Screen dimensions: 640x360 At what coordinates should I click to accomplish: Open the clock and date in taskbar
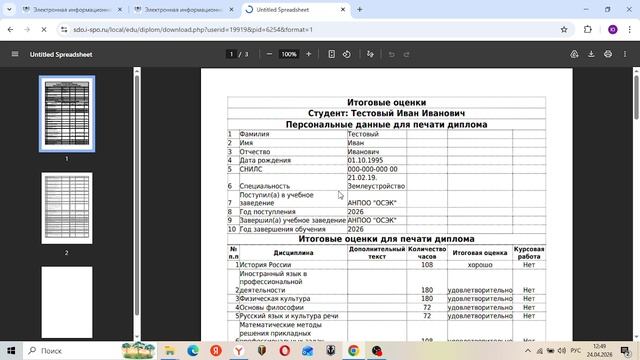[x=600, y=351]
